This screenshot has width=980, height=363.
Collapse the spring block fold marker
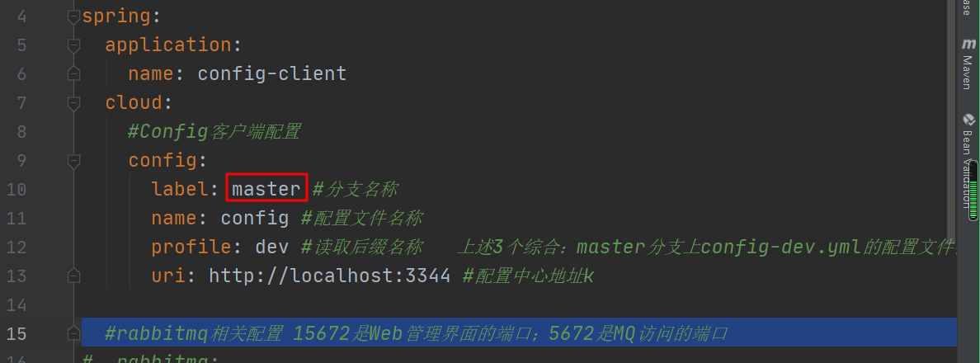[73, 16]
